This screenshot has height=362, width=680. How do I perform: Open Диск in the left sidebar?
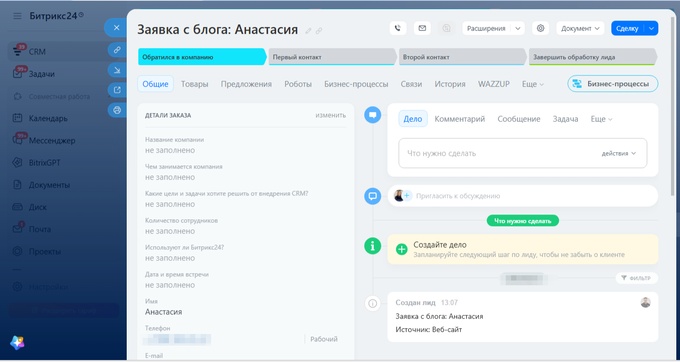click(37, 207)
